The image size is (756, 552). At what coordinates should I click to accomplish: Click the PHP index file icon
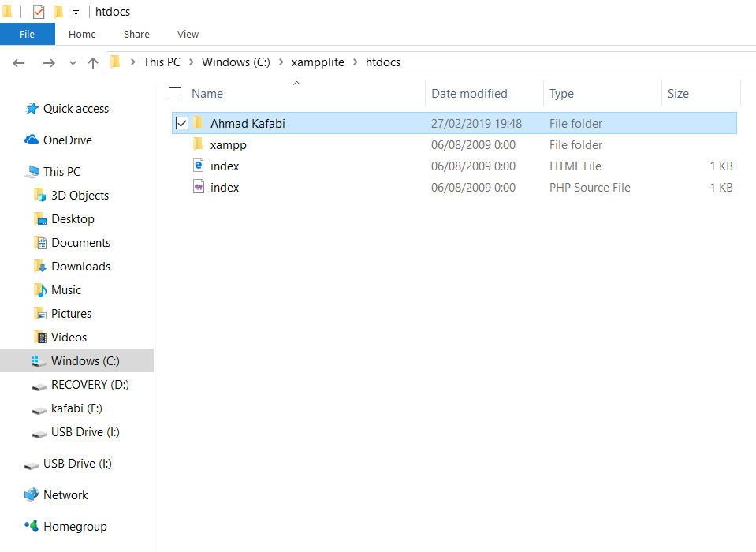(199, 187)
